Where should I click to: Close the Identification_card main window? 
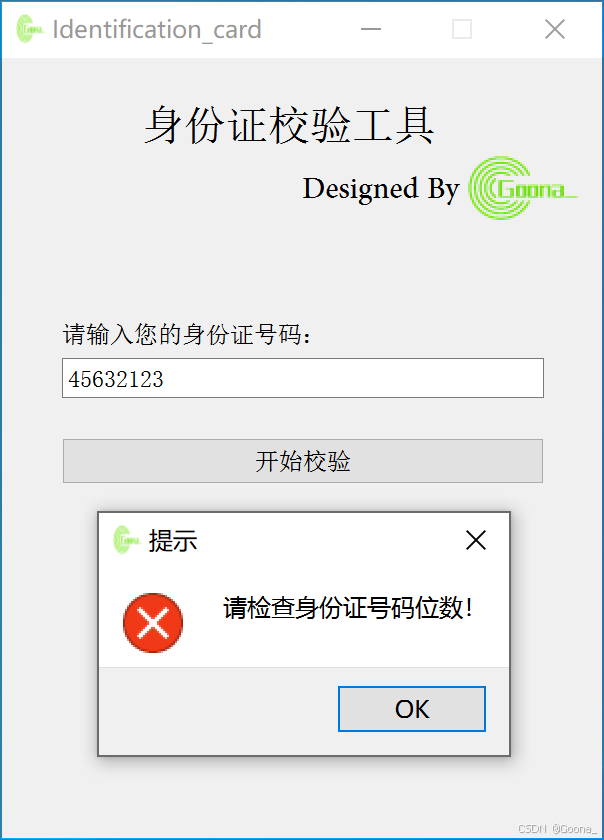click(x=555, y=29)
